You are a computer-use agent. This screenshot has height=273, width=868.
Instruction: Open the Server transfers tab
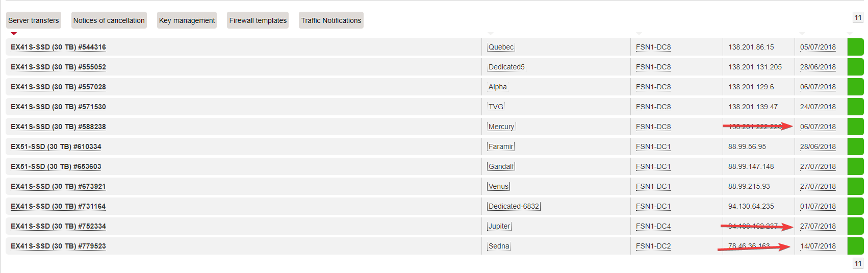(34, 20)
